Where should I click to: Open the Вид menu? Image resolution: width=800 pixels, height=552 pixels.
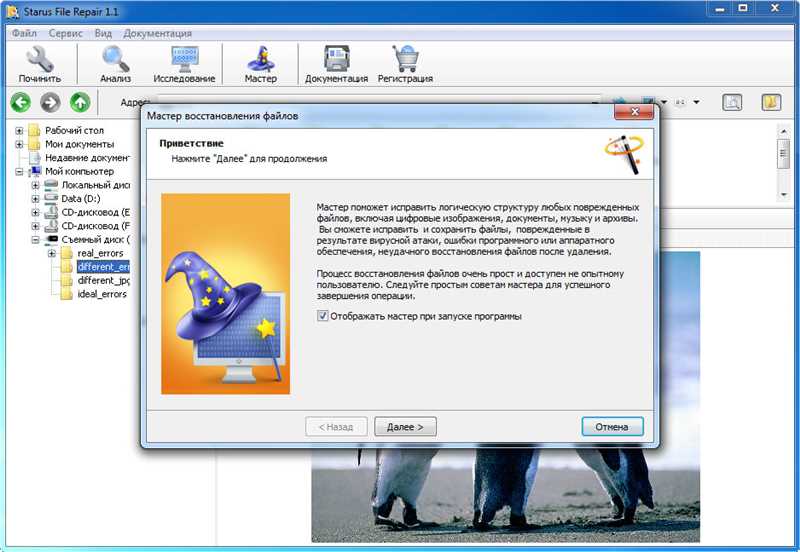pos(103,33)
